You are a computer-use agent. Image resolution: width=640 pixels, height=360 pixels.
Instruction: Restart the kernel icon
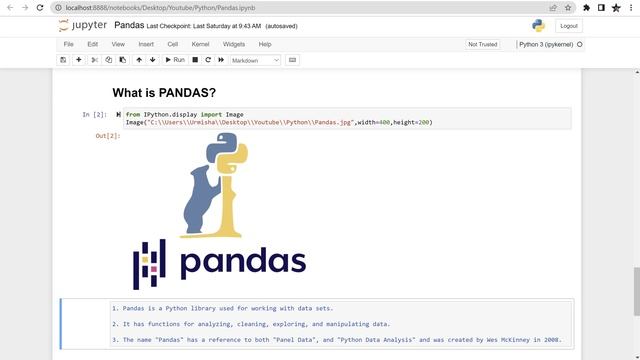pos(208,60)
